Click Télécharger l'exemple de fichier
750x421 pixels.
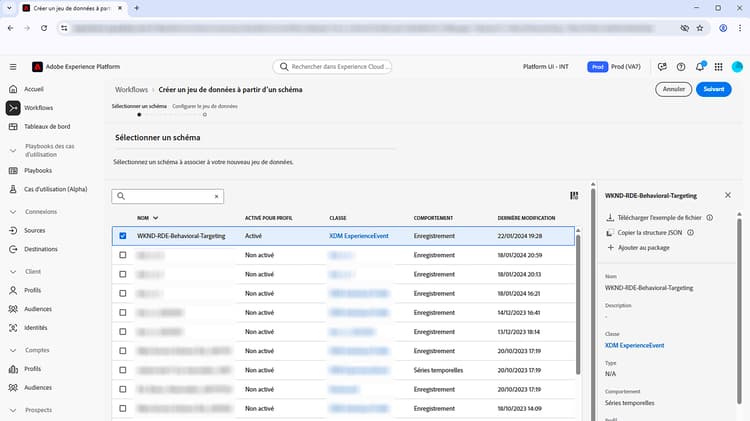point(659,218)
